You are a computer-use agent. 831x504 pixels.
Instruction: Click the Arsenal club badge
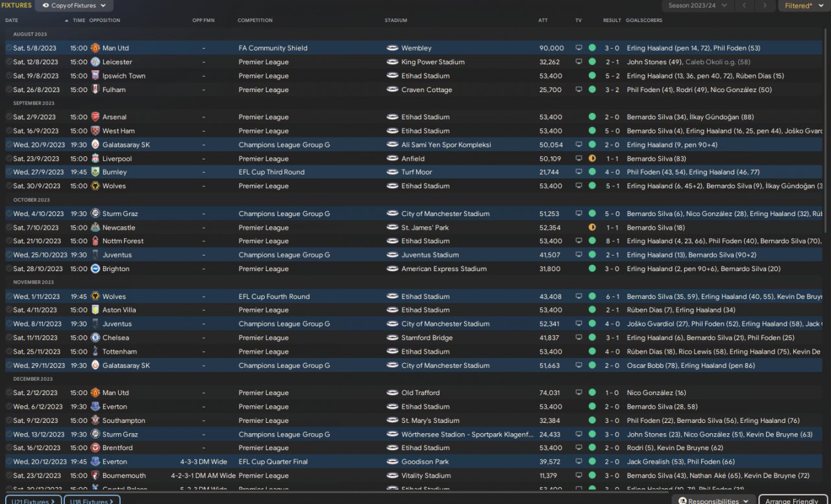click(95, 117)
